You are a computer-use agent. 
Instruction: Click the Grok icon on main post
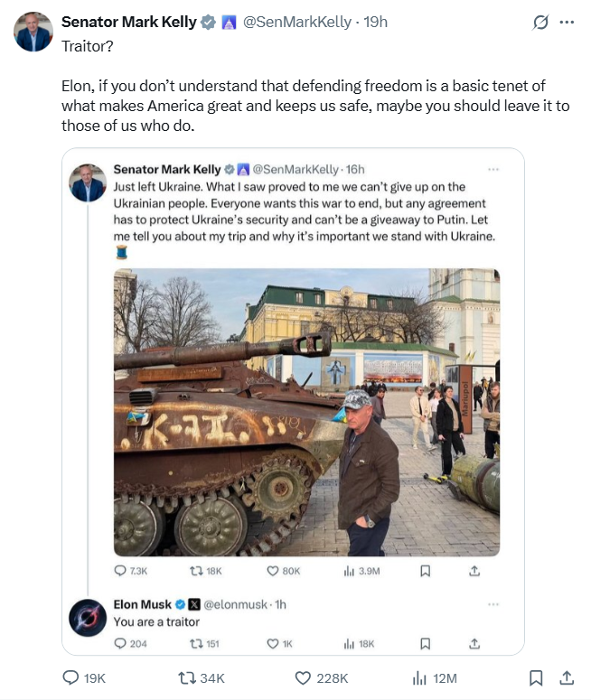[540, 23]
